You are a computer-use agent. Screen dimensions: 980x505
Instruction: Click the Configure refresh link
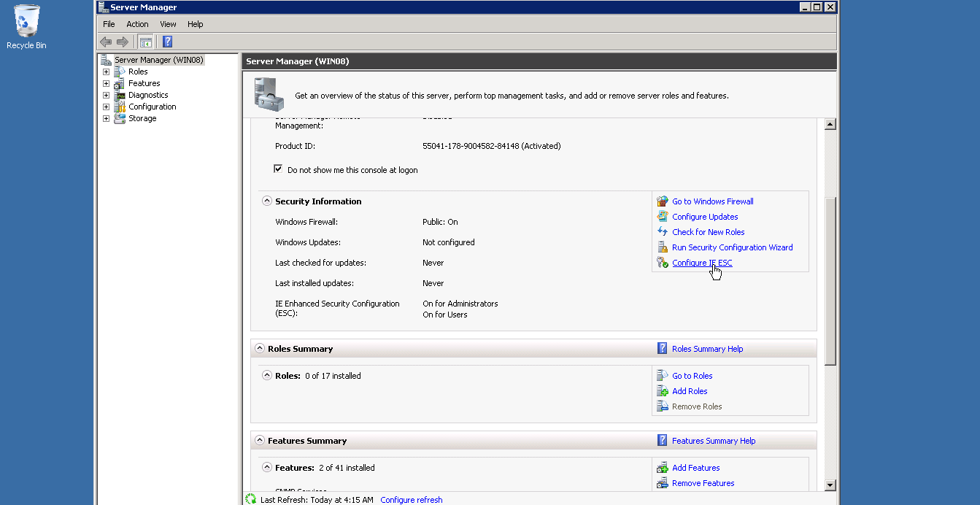pos(412,500)
